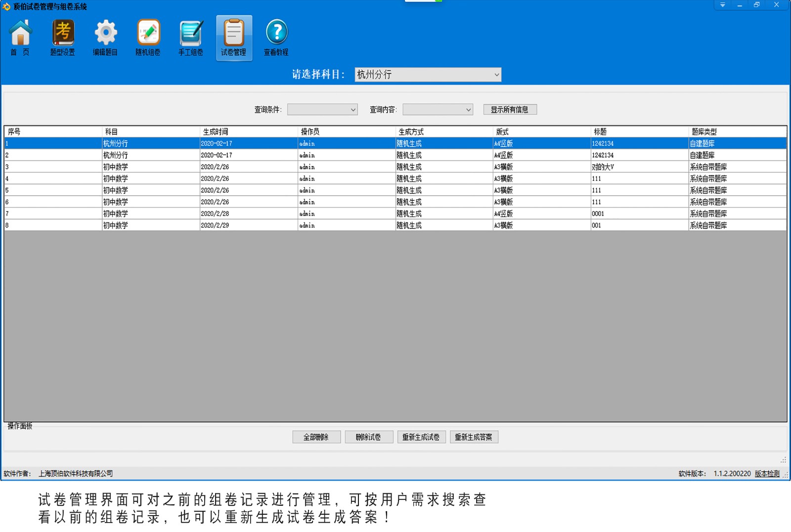Select row 3 titled 对的大V

(x=603, y=167)
